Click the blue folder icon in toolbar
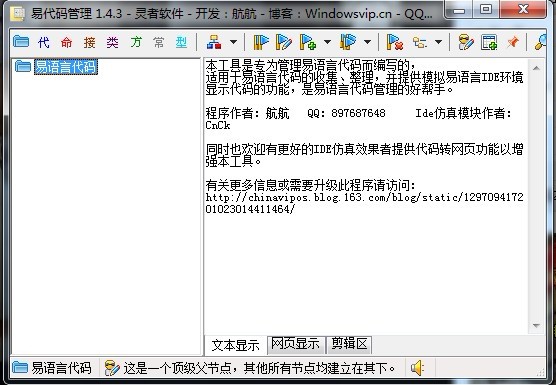The width and height of the screenshot is (556, 385). [x=21, y=42]
